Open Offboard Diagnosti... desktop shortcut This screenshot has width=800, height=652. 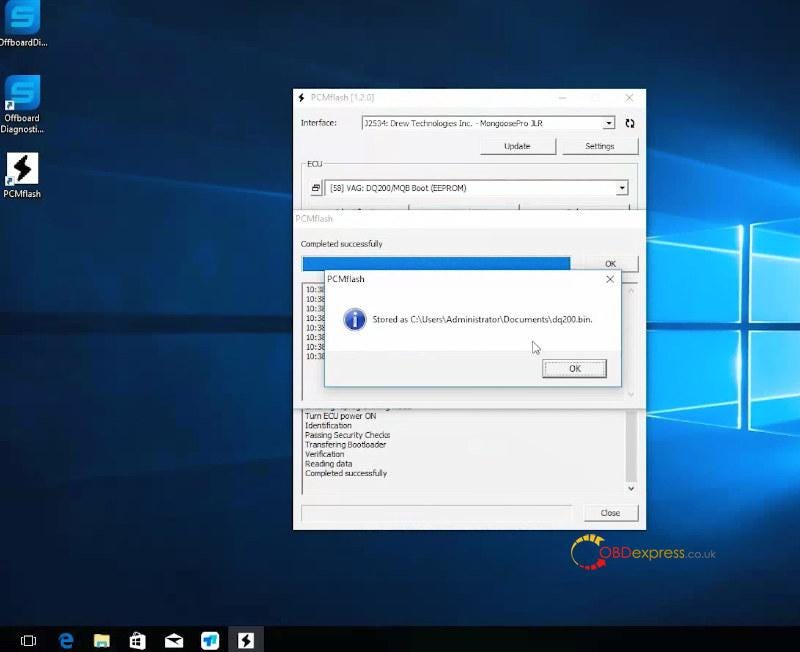click(x=22, y=105)
